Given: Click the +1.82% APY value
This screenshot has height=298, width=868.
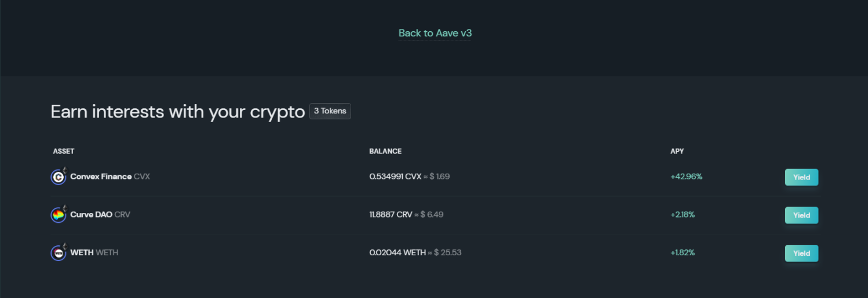Looking at the screenshot, I should click(683, 252).
